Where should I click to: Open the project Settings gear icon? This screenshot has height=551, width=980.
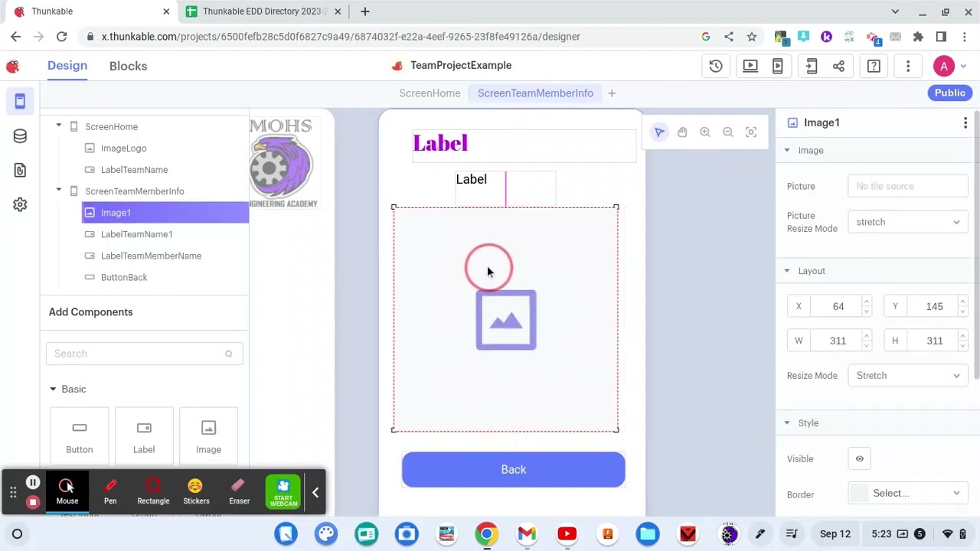[x=20, y=204]
